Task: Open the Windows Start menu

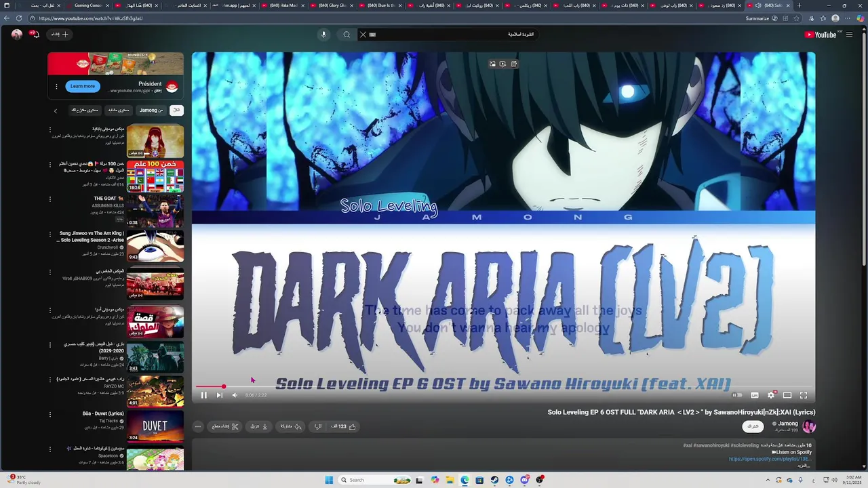Action: pos(329,480)
